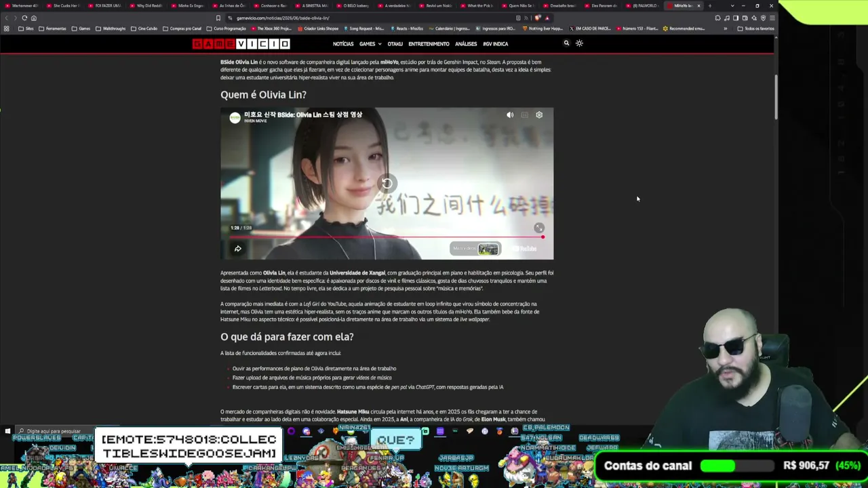This screenshot has height=488, width=868.
Task: Share the video with the arrow icon
Action: 238,249
